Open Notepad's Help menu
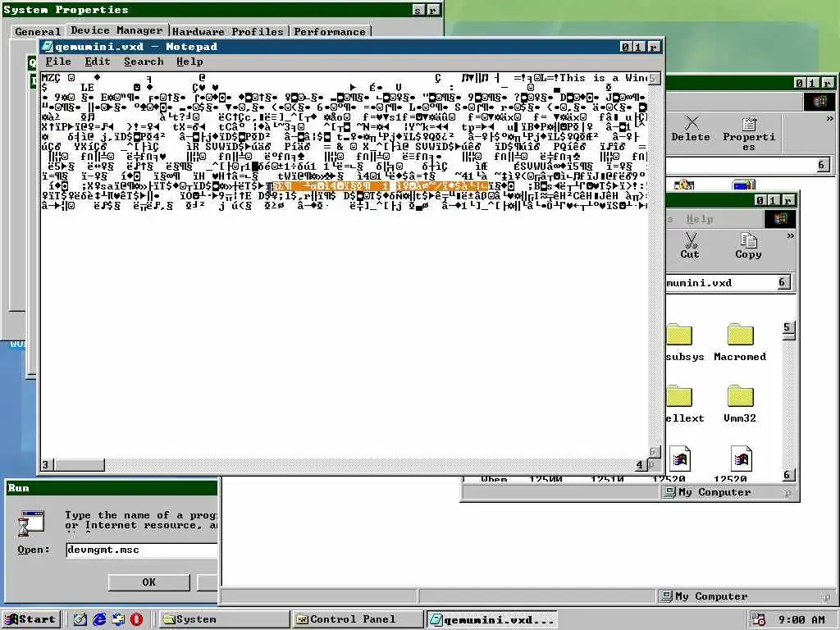Viewport: 840px width, 630px height. [189, 62]
